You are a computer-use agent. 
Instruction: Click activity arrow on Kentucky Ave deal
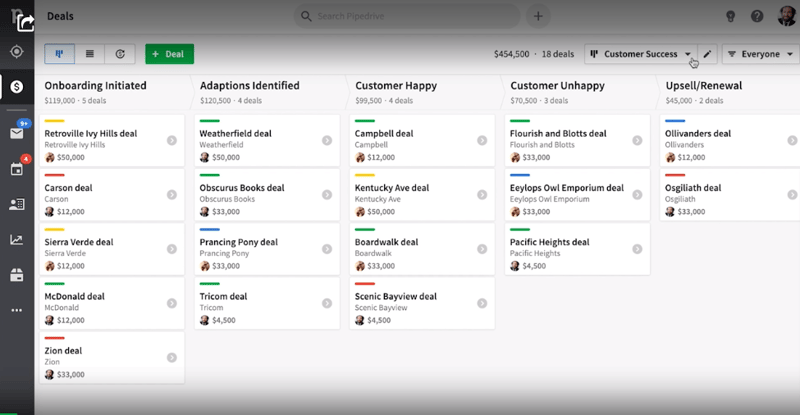point(482,194)
